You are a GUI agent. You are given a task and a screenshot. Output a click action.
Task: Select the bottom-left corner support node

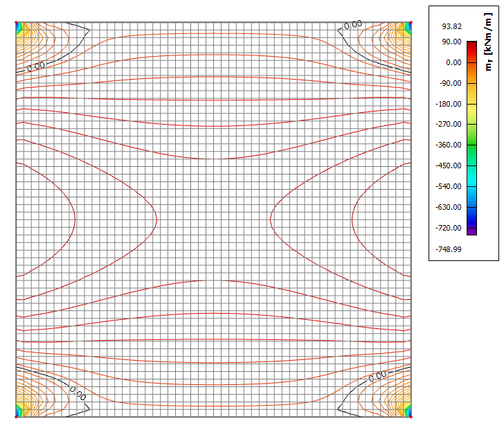(17, 417)
